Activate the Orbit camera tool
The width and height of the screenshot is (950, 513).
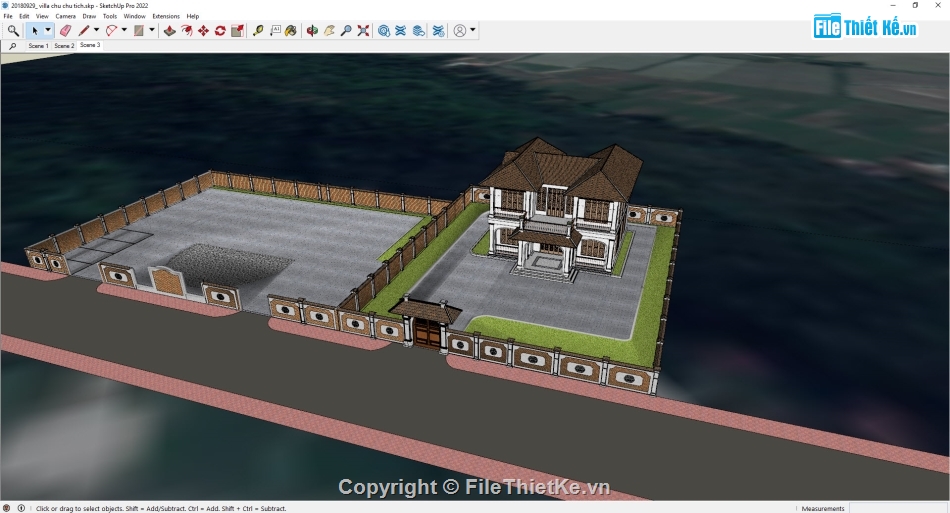(312, 30)
